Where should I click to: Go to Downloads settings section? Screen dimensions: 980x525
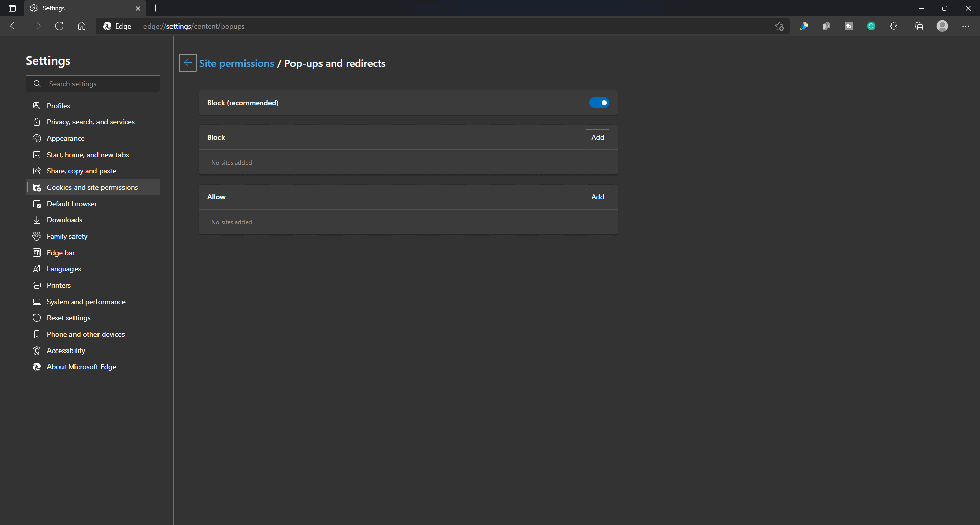[64, 220]
